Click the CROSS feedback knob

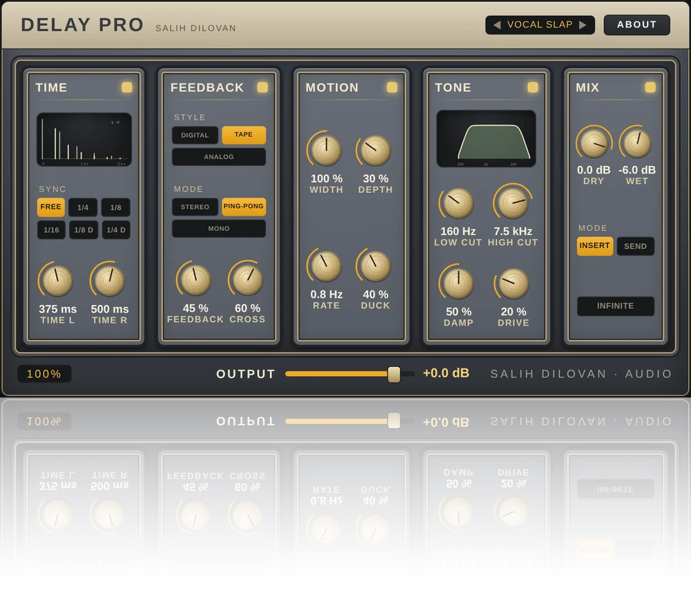point(247,280)
